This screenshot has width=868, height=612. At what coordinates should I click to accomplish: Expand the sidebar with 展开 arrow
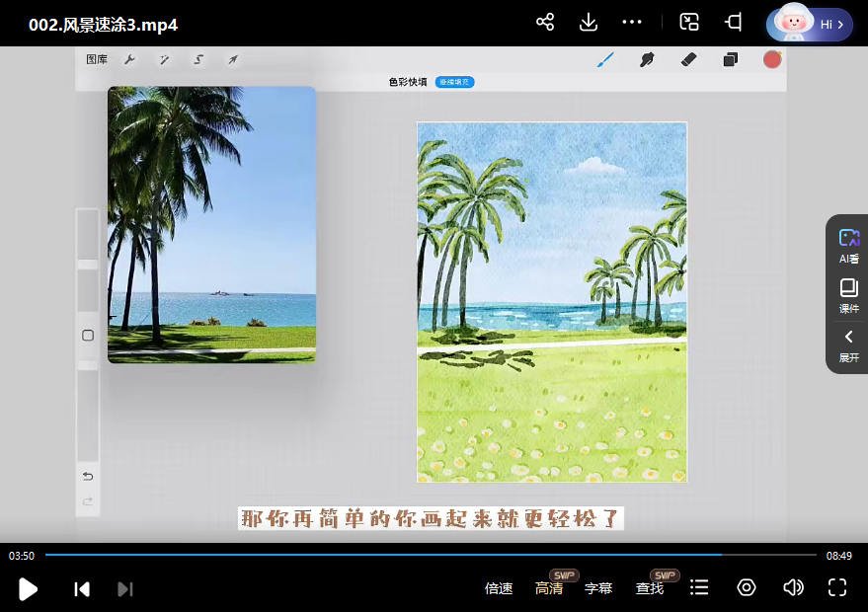click(x=848, y=345)
